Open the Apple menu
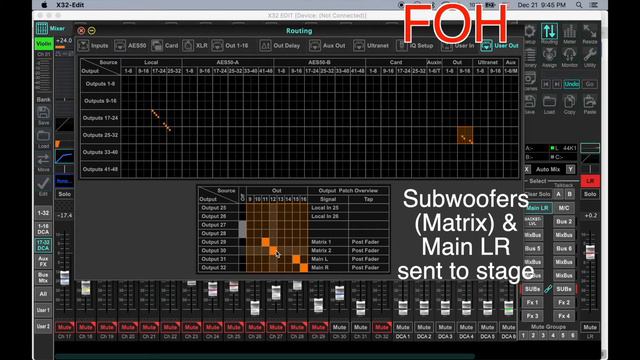Viewport: 640px width, 360px height. click(44, 5)
